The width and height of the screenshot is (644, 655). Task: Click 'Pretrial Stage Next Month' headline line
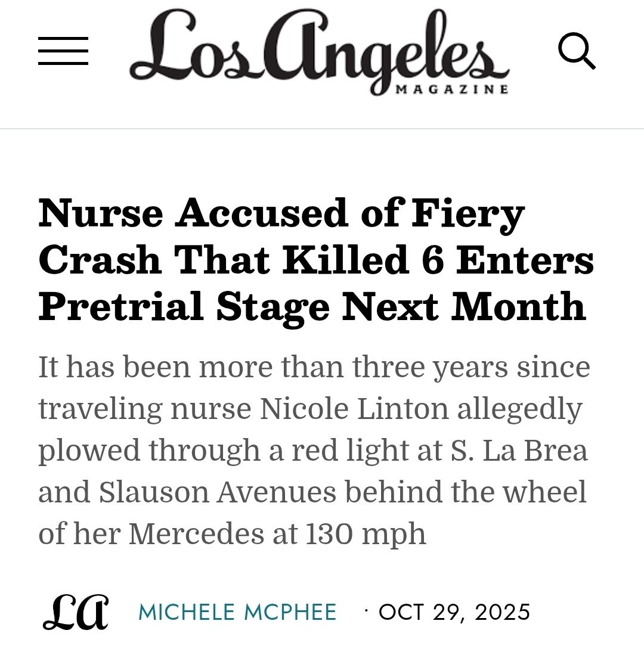tap(312, 308)
